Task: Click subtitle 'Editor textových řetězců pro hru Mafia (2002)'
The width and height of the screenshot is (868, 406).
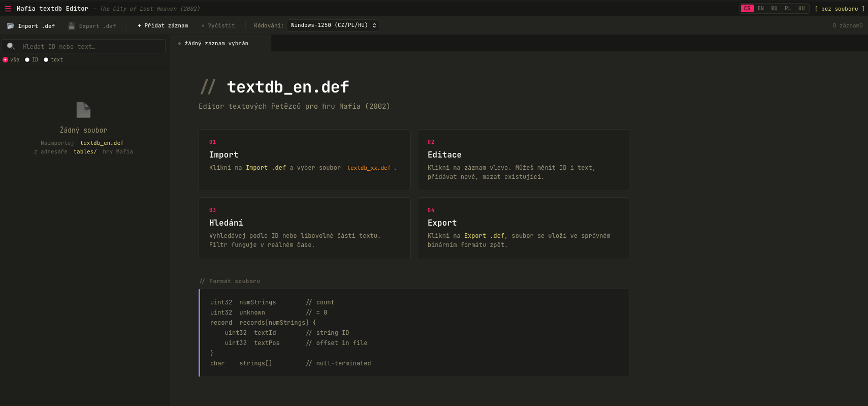Action: [295, 106]
